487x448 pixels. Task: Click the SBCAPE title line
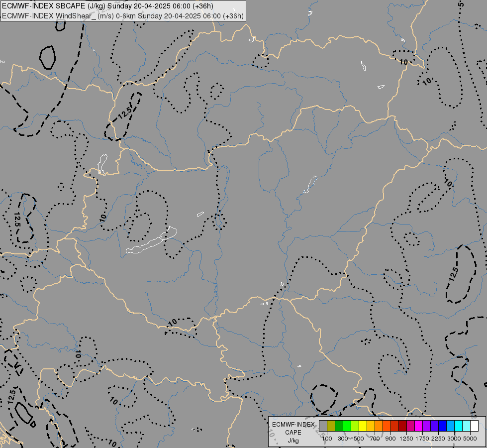pyautogui.click(x=107, y=6)
